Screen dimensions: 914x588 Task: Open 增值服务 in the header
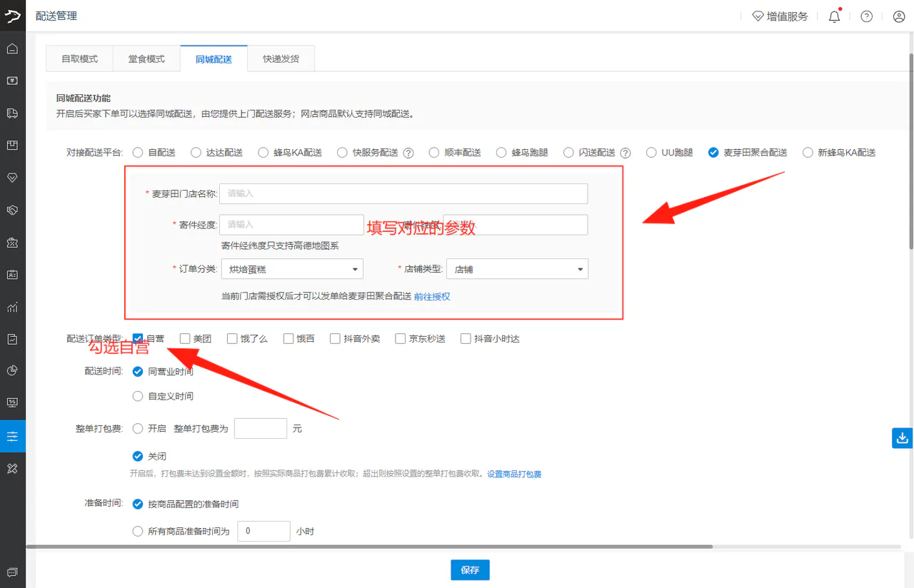pyautogui.click(x=780, y=16)
